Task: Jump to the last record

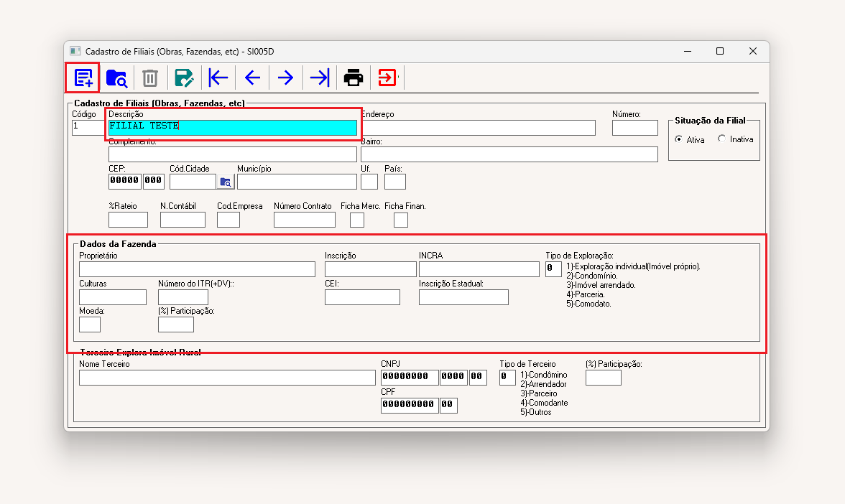Action: tap(320, 78)
